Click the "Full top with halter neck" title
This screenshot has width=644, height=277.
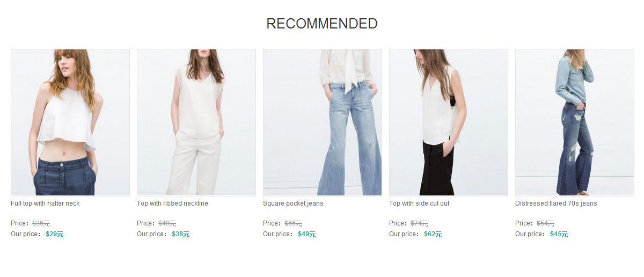click(x=45, y=203)
